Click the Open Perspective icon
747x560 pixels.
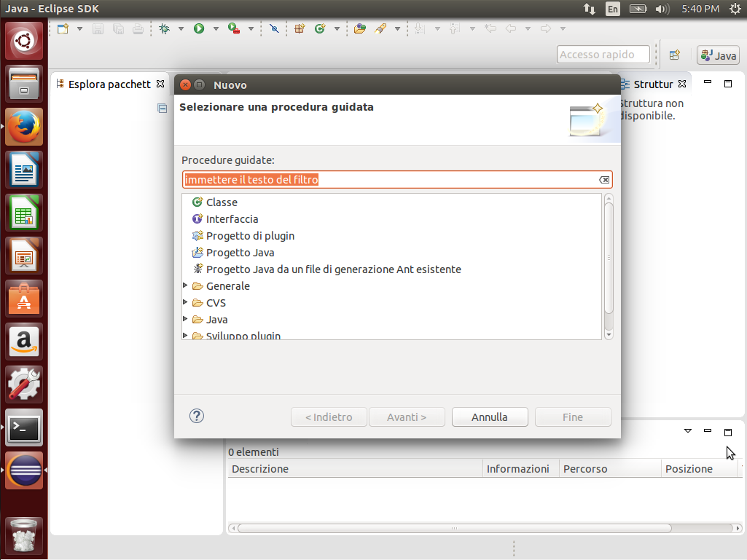tap(675, 55)
